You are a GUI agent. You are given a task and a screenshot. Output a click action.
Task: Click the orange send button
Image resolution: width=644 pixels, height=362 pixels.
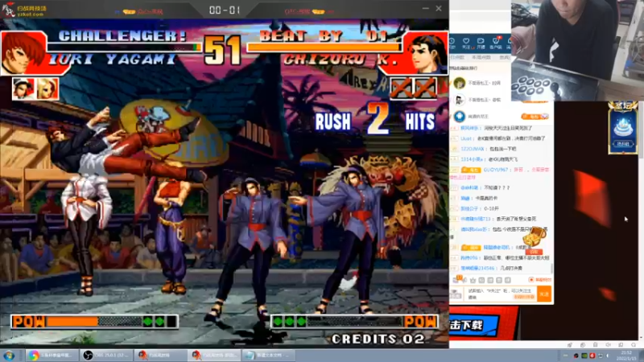(x=544, y=294)
